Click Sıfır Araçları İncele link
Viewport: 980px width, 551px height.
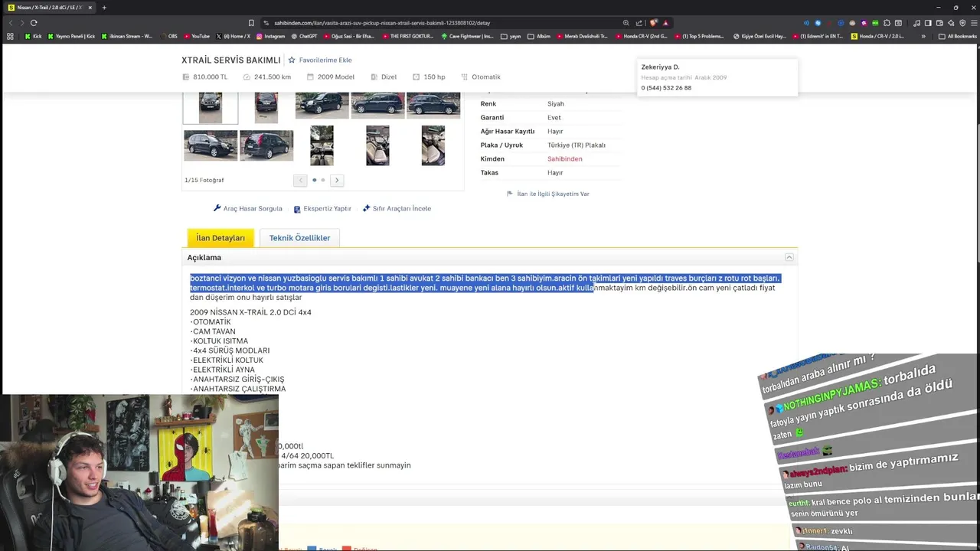coord(397,208)
